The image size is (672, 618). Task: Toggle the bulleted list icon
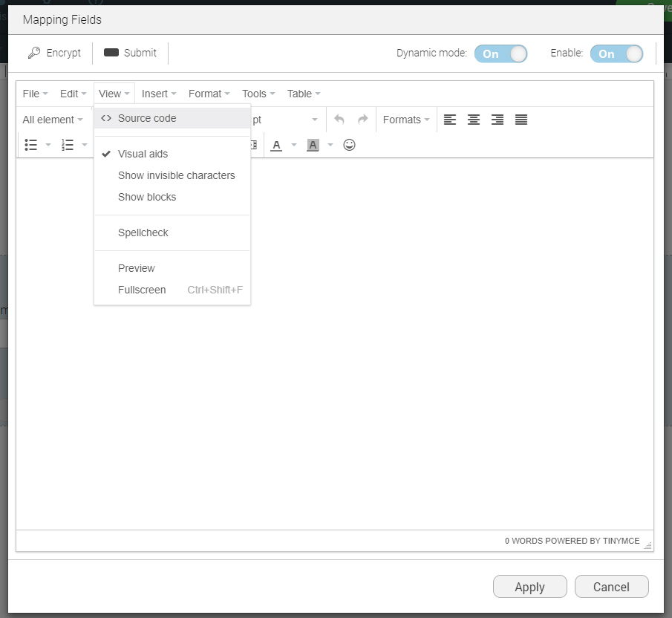[30, 145]
